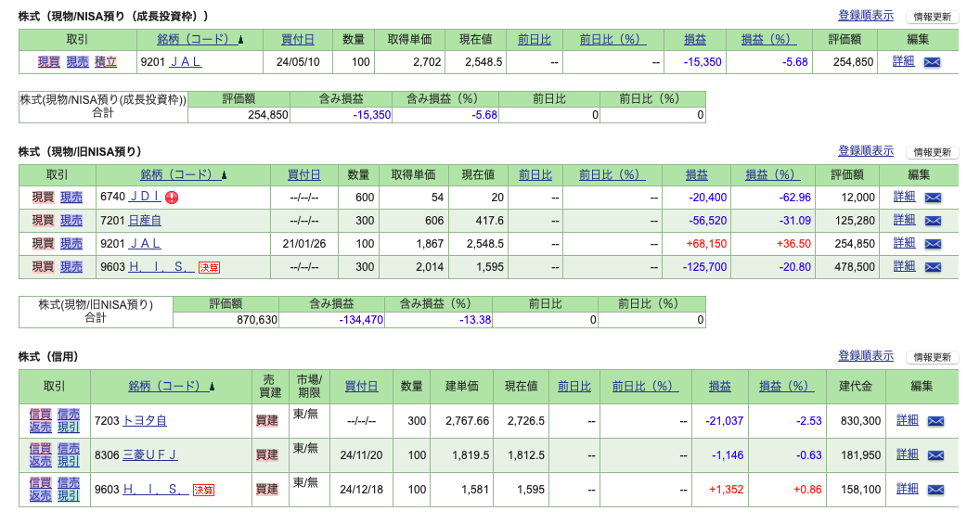Click 決算 badge in the 信用 H.I.S. row

(x=203, y=490)
